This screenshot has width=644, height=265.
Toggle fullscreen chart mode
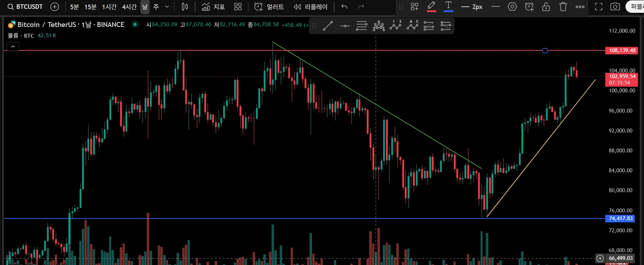(x=599, y=7)
